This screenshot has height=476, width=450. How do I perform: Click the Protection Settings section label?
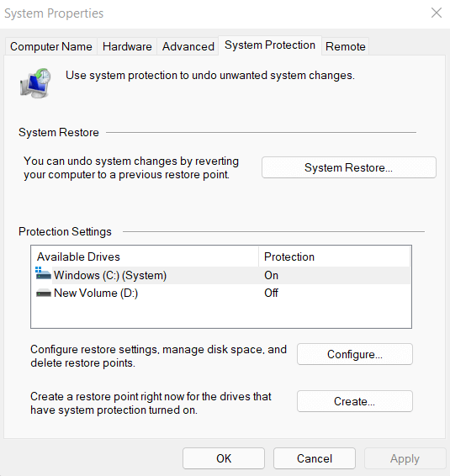point(65,231)
